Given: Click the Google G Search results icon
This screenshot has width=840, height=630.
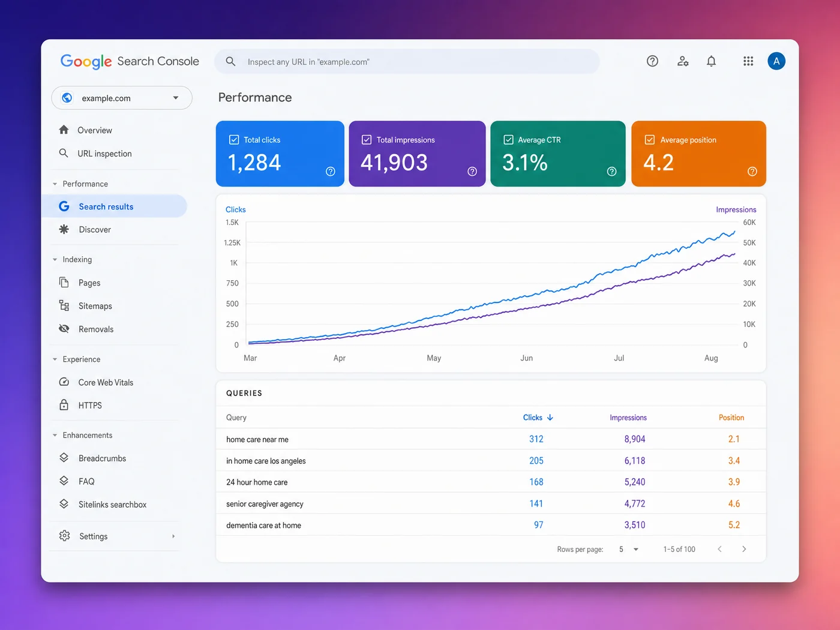Looking at the screenshot, I should coord(64,206).
